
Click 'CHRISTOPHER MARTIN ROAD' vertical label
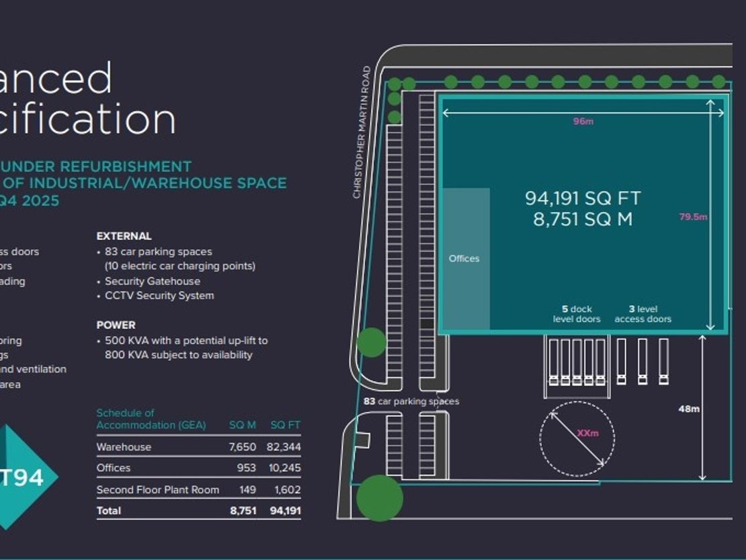click(362, 132)
